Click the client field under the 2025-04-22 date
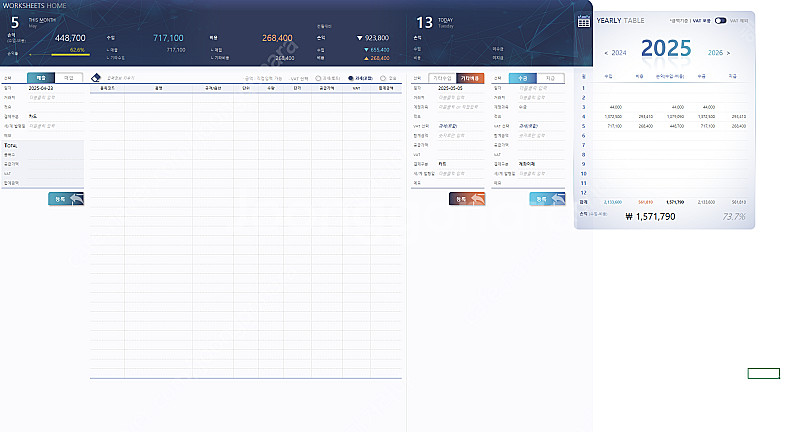The height and width of the screenshot is (432, 800). 56,97
